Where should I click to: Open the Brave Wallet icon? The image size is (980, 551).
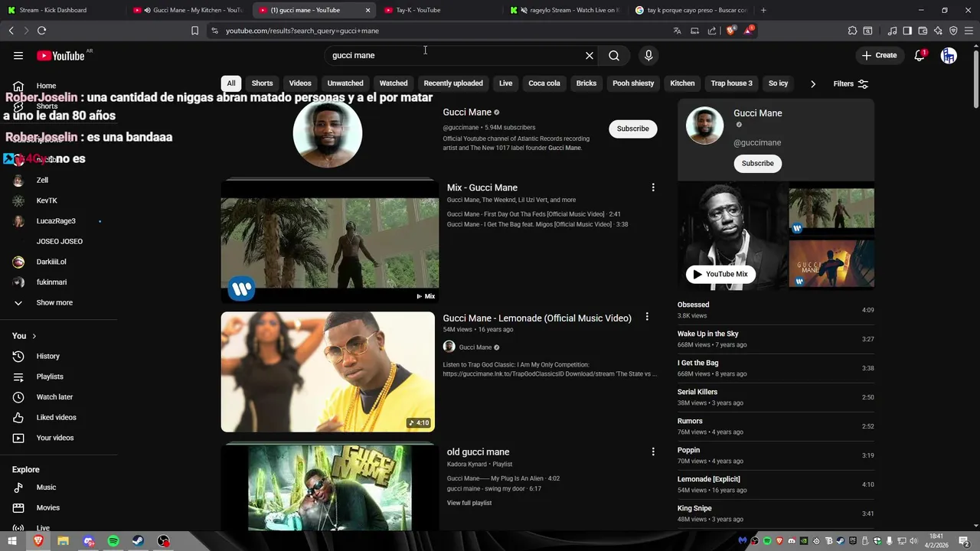coord(923,31)
